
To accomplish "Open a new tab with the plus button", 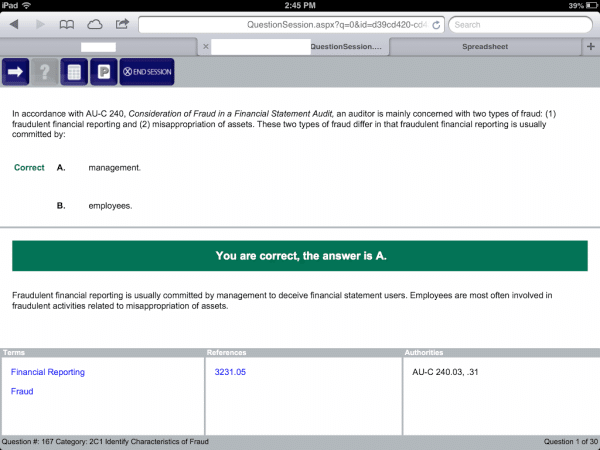I will coord(590,46).
